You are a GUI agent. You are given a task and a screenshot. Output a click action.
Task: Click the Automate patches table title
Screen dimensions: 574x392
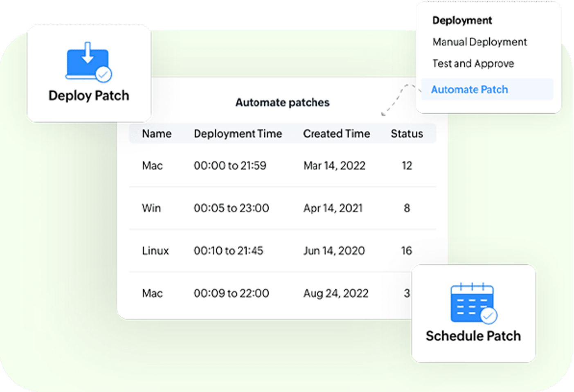282,102
